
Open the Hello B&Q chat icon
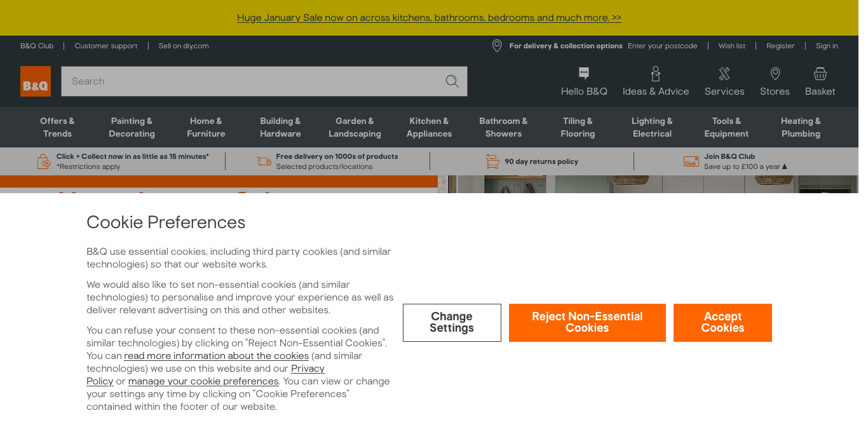coord(584,74)
